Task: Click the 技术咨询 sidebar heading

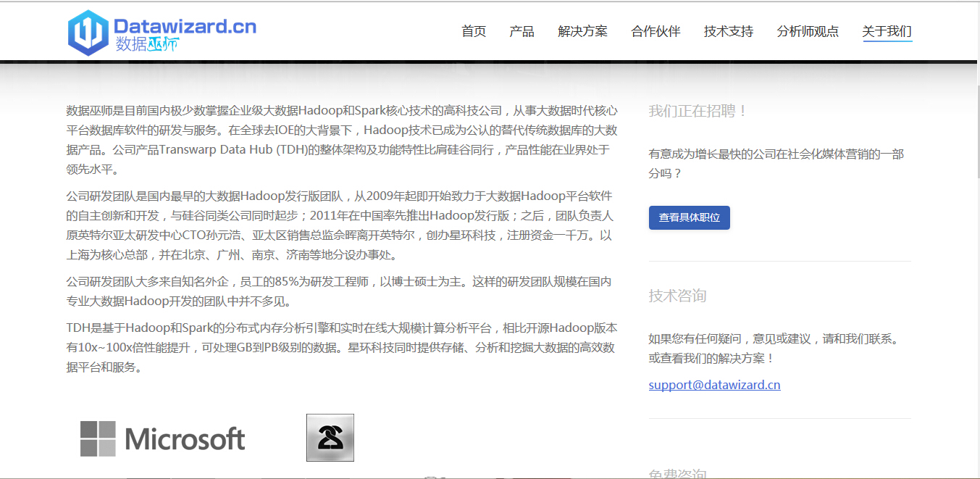Action: pyautogui.click(x=677, y=296)
